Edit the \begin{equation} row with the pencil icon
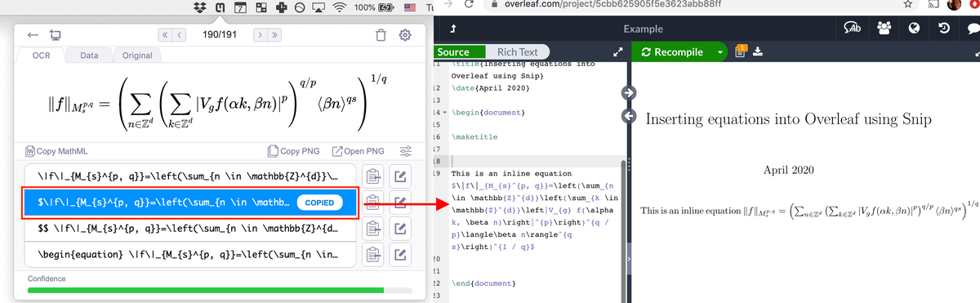The height and width of the screenshot is (303, 980). [399, 255]
